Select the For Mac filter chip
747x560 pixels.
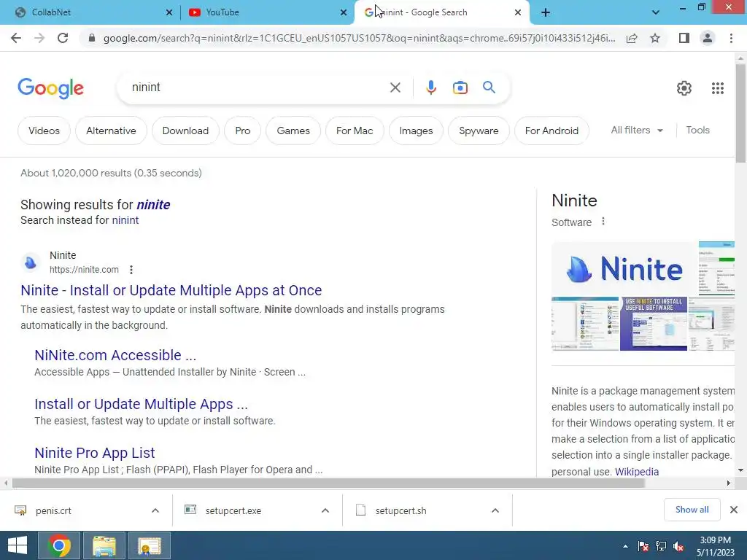pyautogui.click(x=355, y=131)
